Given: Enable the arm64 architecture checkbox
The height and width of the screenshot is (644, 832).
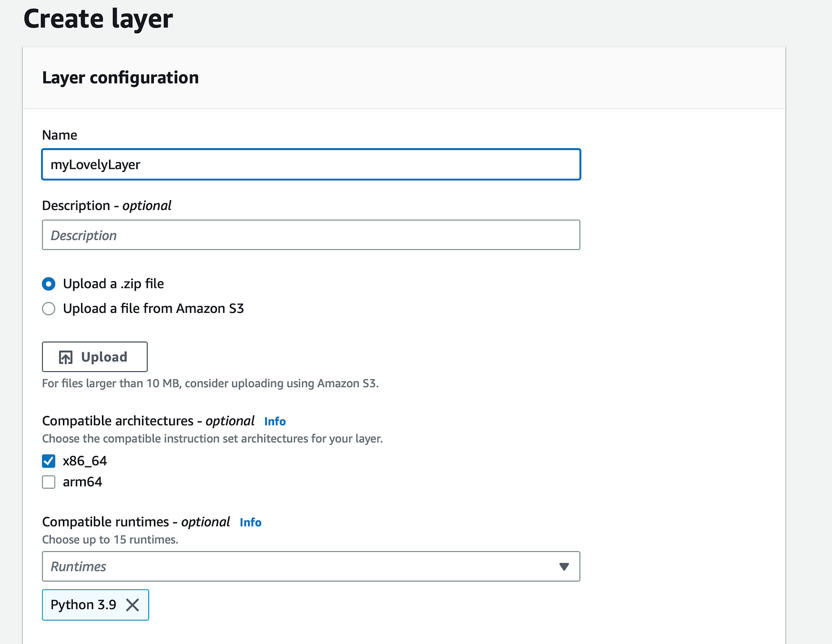Looking at the screenshot, I should (x=49, y=482).
